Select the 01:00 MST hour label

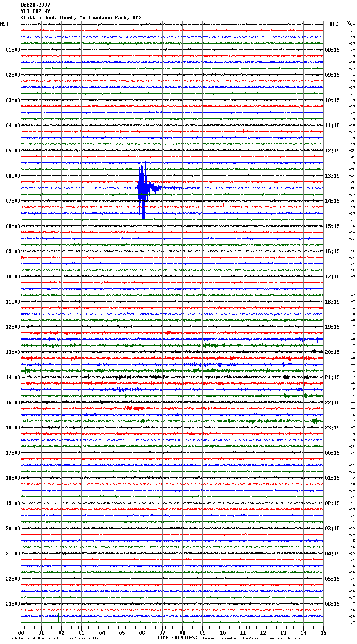tap(13, 50)
